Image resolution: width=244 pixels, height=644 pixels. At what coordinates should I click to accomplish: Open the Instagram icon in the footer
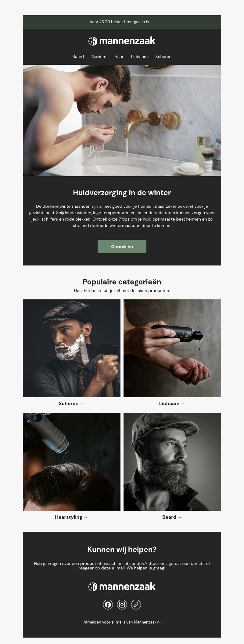point(122,604)
